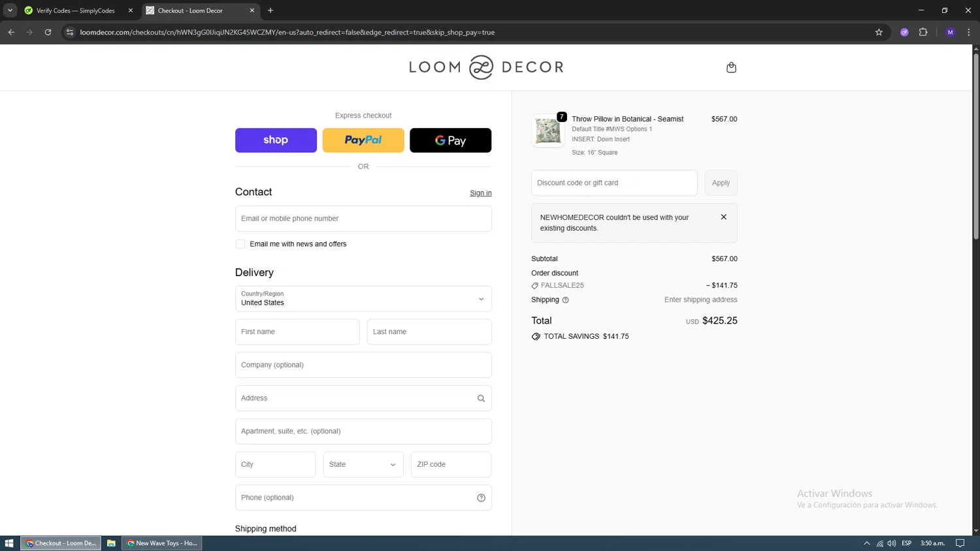
Task: Open the Windows notification center icon
Action: click(x=960, y=543)
